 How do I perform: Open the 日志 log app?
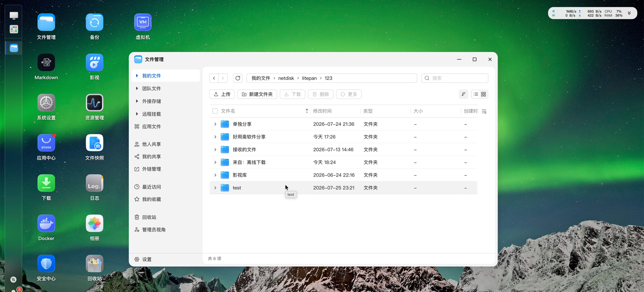click(95, 183)
